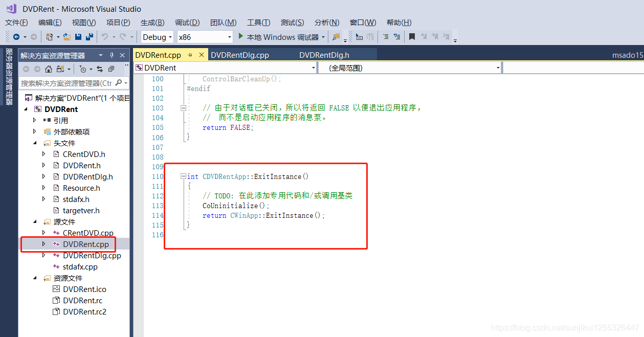Start debugging with the green play icon

pos(241,36)
